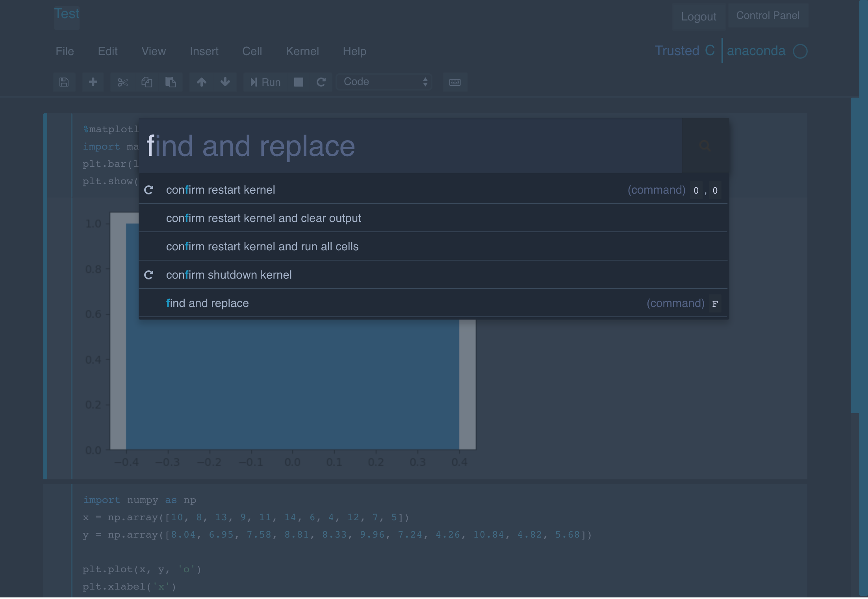
Task: Click the save notebook floppy disk icon
Action: [64, 82]
